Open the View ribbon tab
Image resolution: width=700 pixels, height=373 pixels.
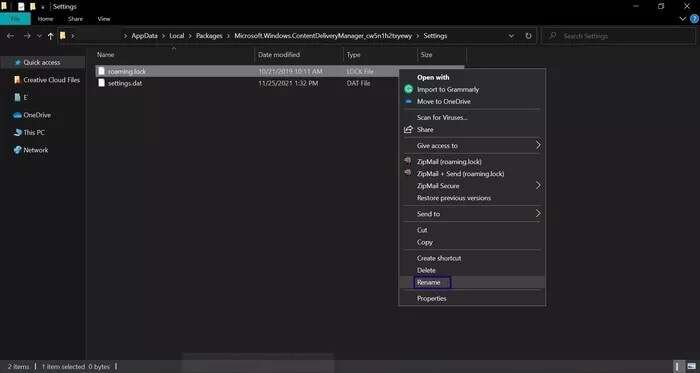pos(104,19)
